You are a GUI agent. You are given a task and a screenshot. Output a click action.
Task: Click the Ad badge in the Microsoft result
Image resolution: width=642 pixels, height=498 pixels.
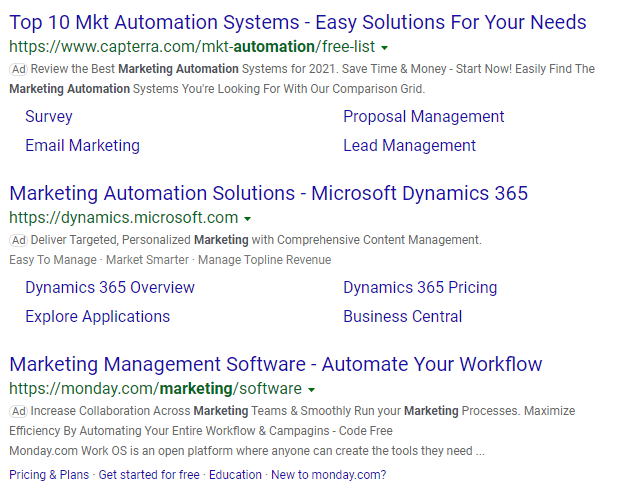[18, 240]
